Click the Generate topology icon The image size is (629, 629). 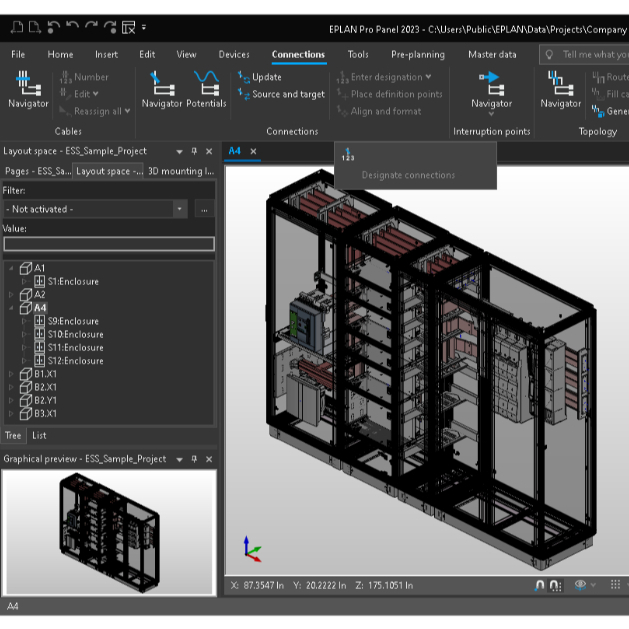point(598,111)
